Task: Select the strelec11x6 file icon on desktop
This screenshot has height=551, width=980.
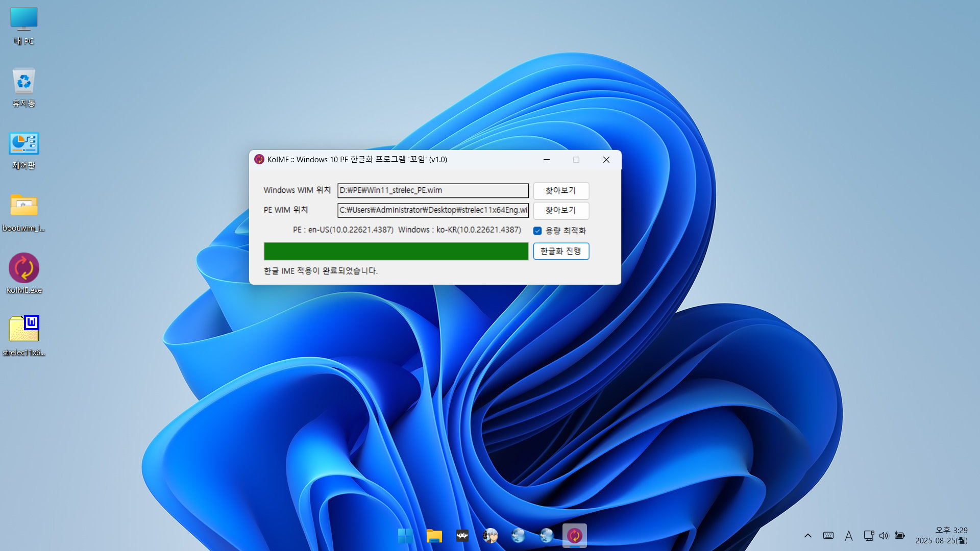Action: [24, 329]
